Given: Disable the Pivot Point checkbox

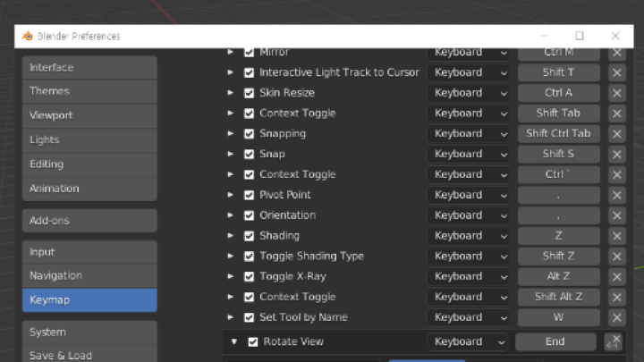Looking at the screenshot, I should click(x=249, y=195).
